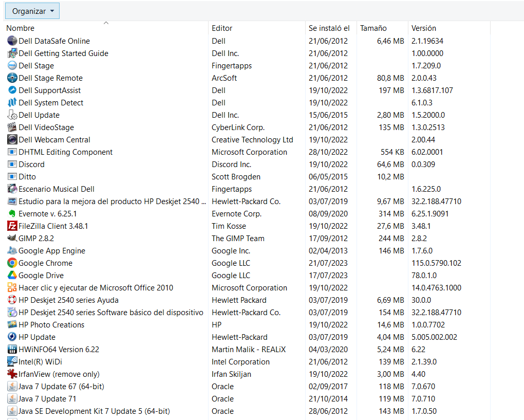Click the Dell Getting Started Guide icon

pos(12,53)
